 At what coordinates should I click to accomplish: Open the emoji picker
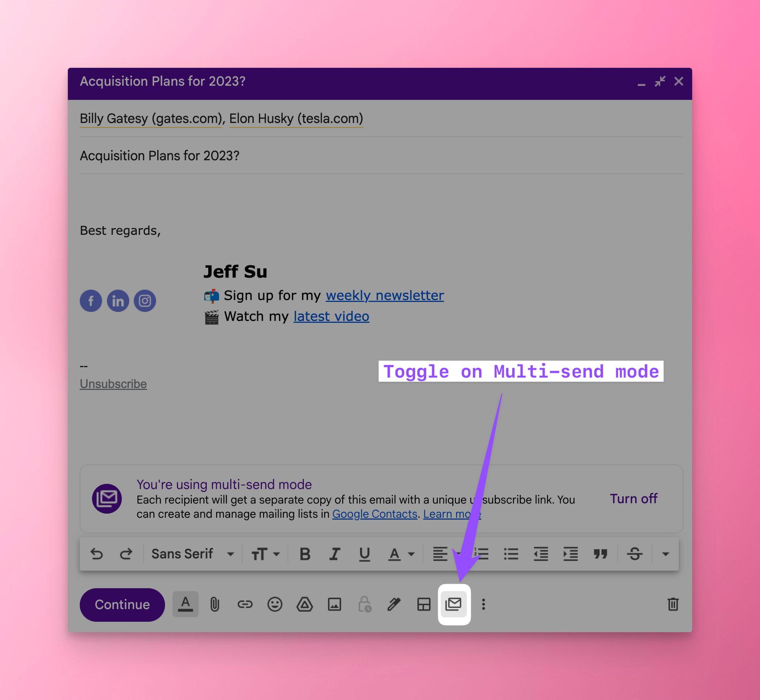point(274,604)
